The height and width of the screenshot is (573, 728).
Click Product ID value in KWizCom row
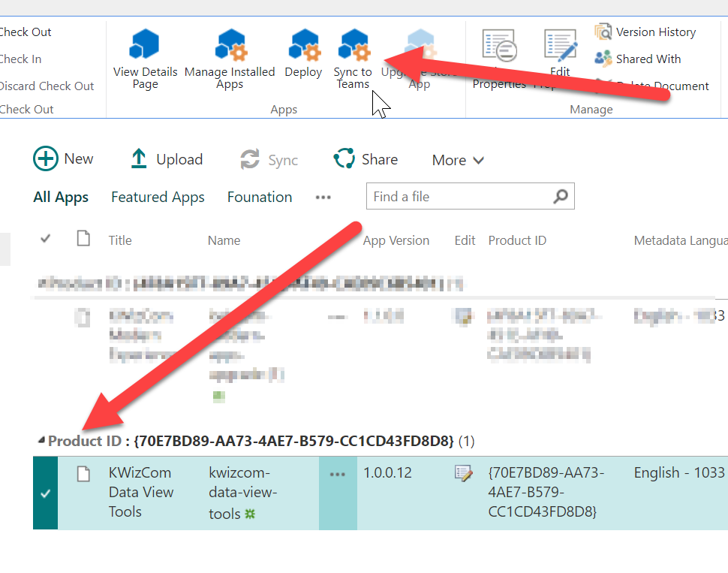546,492
